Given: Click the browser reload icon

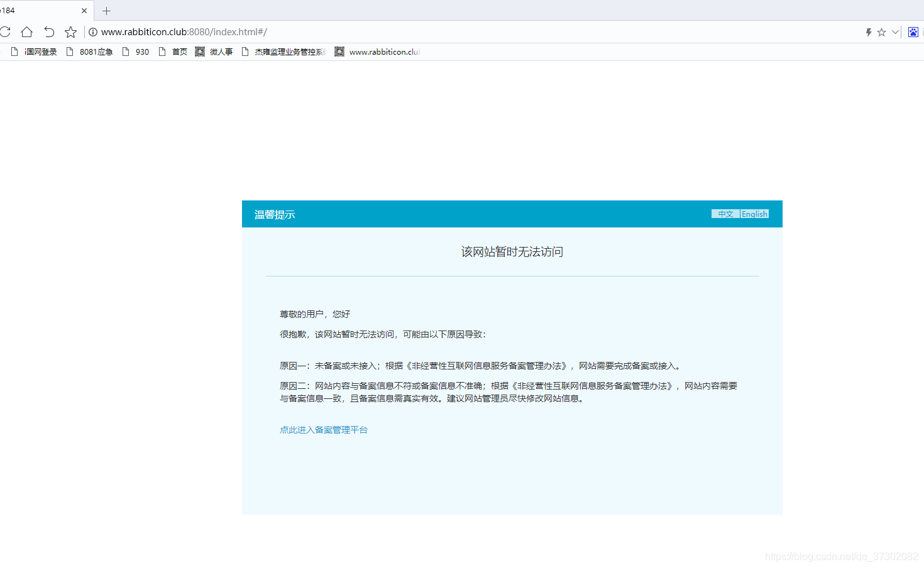Looking at the screenshot, I should pyautogui.click(x=4, y=31).
